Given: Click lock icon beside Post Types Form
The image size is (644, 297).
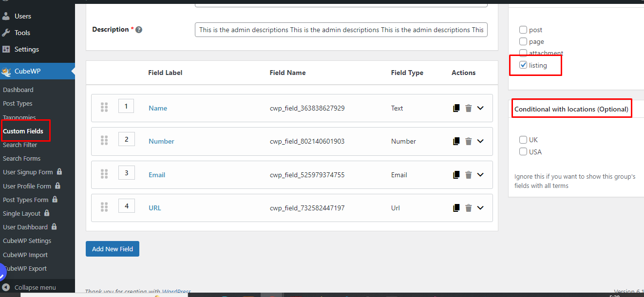Looking at the screenshot, I should (55, 199).
